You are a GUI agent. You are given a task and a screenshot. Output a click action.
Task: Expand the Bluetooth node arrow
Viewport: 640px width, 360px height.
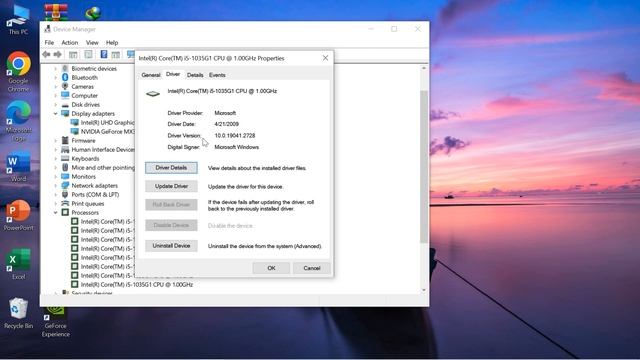pyautogui.click(x=56, y=78)
